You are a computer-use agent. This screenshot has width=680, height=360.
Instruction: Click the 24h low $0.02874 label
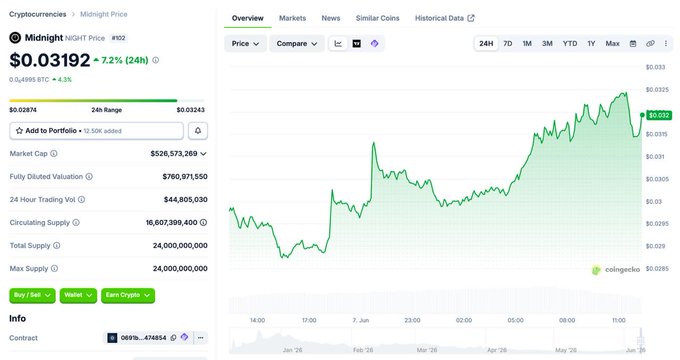pos(23,110)
